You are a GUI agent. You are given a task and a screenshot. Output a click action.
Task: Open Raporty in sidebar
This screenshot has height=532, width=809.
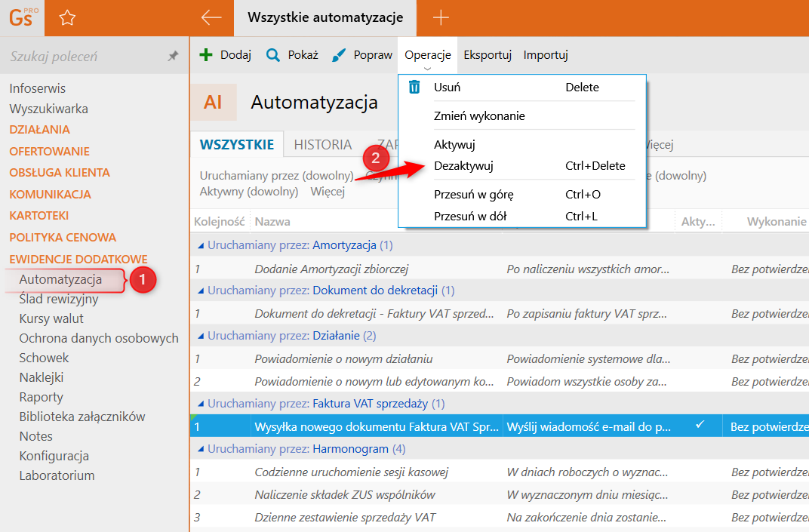tap(42, 398)
